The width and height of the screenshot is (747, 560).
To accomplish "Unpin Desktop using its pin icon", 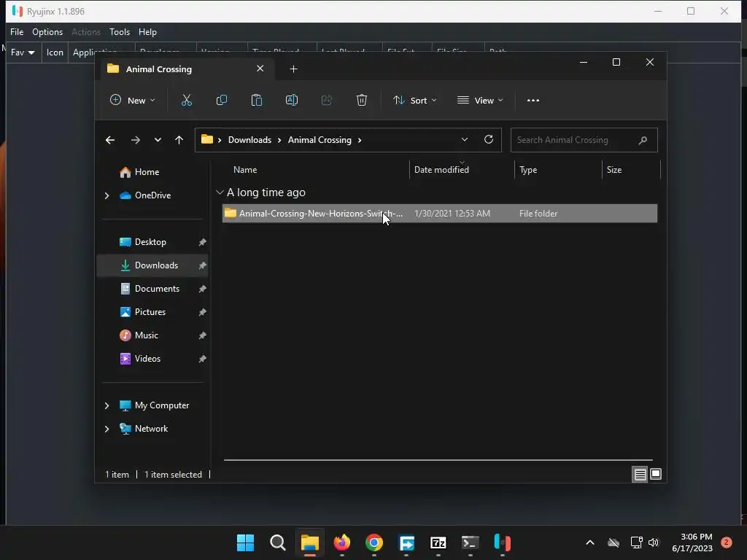I will (203, 242).
